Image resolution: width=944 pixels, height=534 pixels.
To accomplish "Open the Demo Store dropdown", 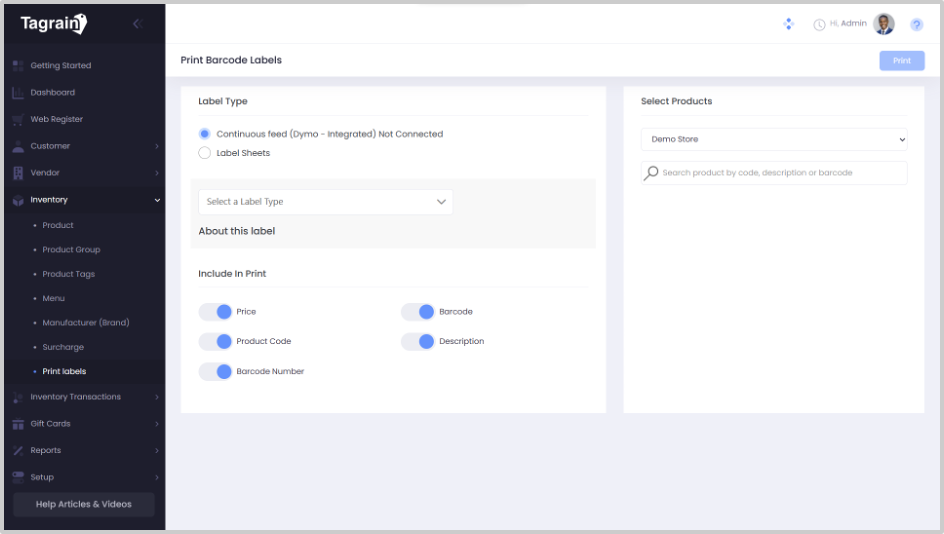I will [773, 139].
